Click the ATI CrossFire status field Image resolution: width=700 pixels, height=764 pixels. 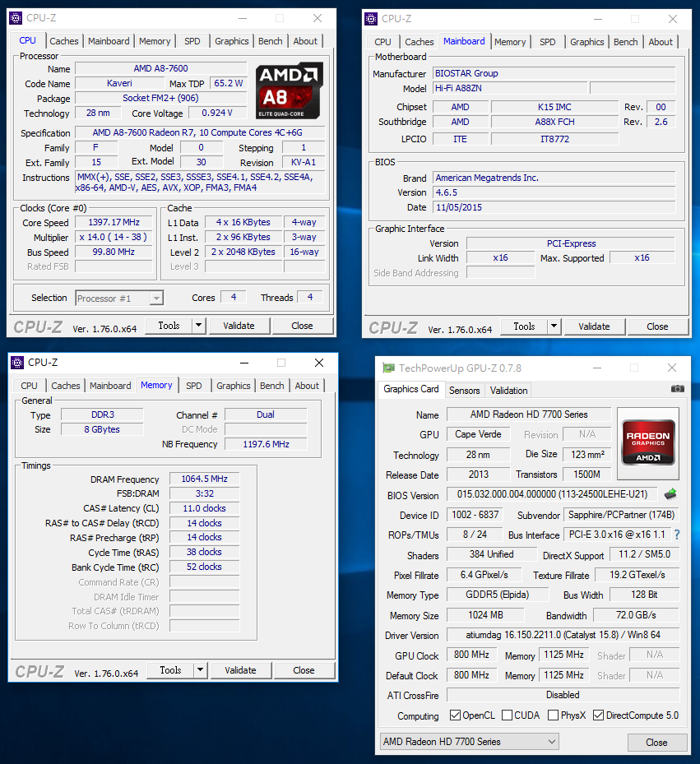563,695
